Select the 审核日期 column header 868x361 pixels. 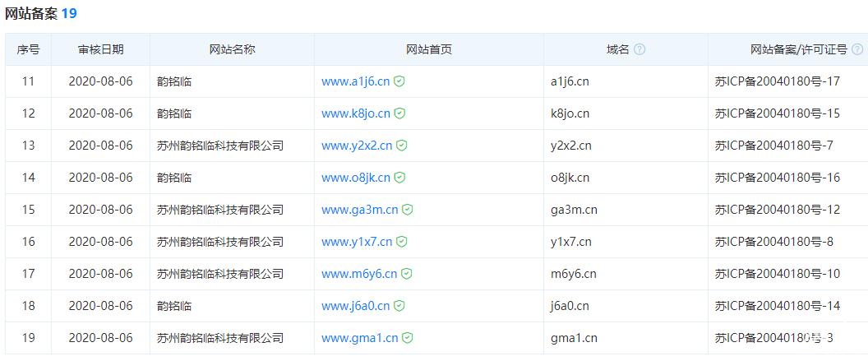pyautogui.click(x=100, y=49)
